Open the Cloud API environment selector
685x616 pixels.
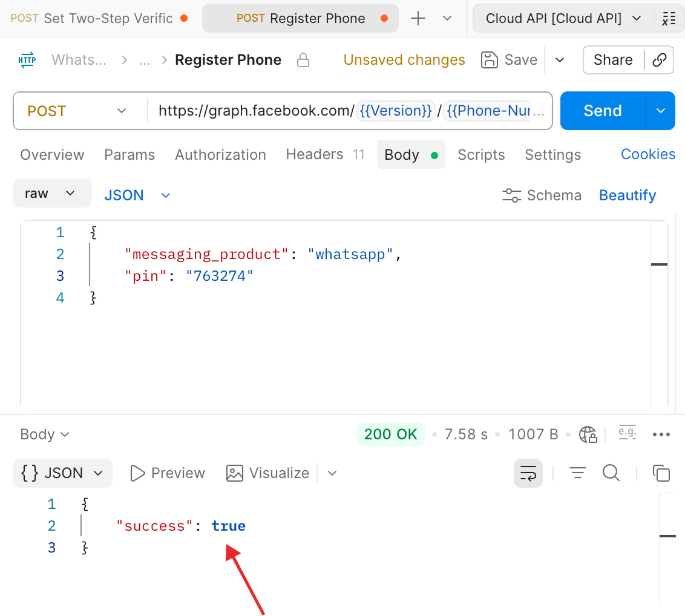click(563, 18)
